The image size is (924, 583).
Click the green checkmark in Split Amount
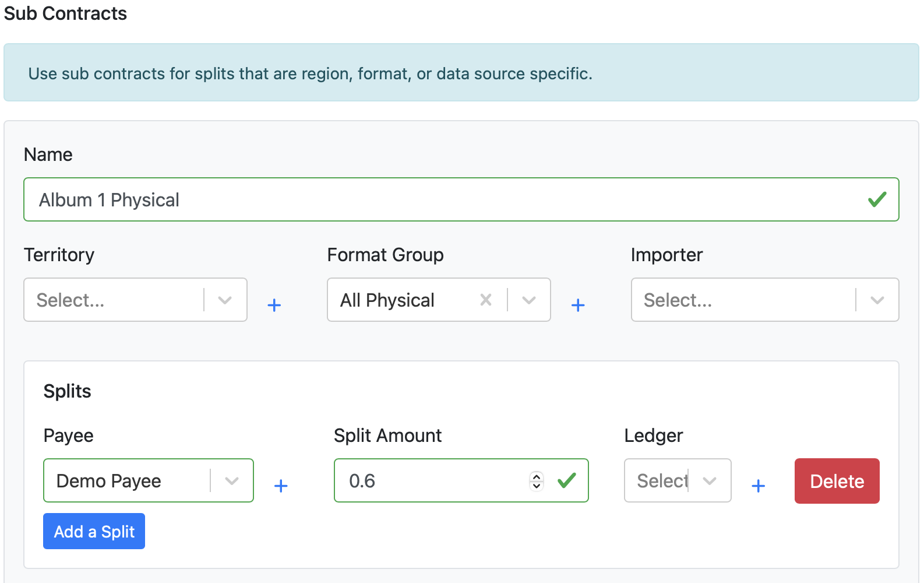pyautogui.click(x=566, y=481)
